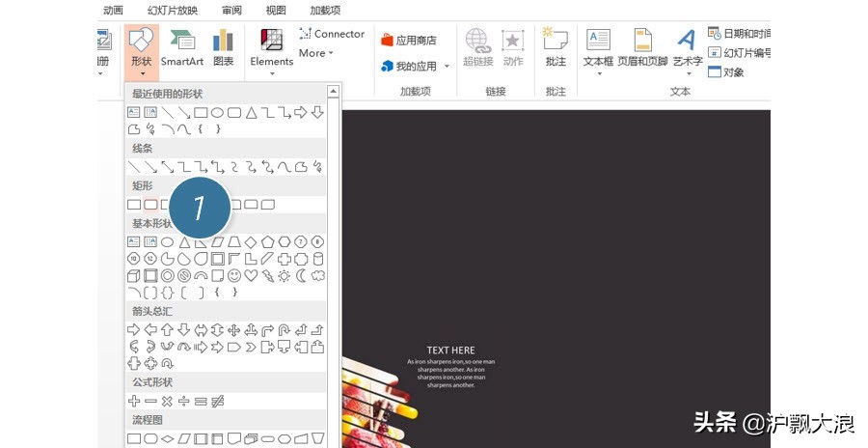Select the pentagon shape in basic shapes

tap(267, 242)
